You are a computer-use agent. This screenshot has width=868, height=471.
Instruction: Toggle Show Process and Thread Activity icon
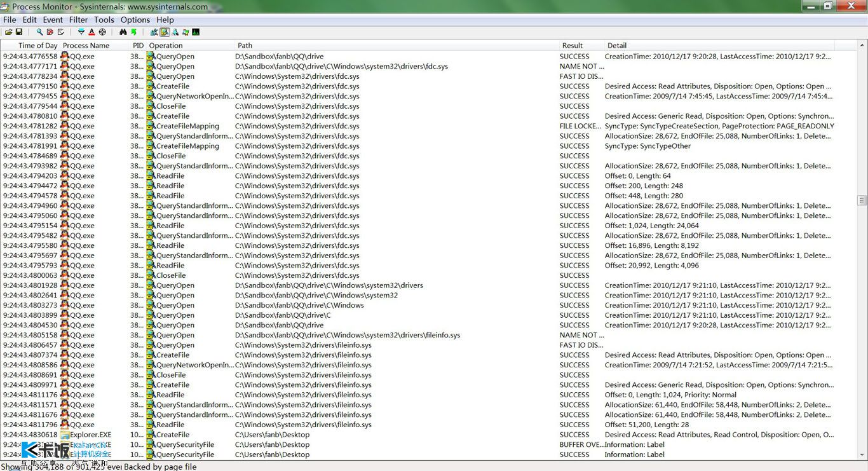pos(186,32)
